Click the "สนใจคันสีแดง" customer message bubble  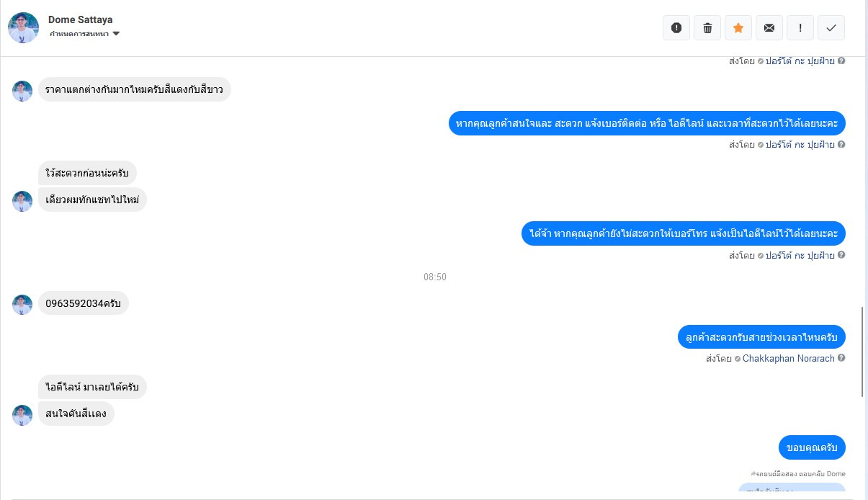tap(76, 414)
